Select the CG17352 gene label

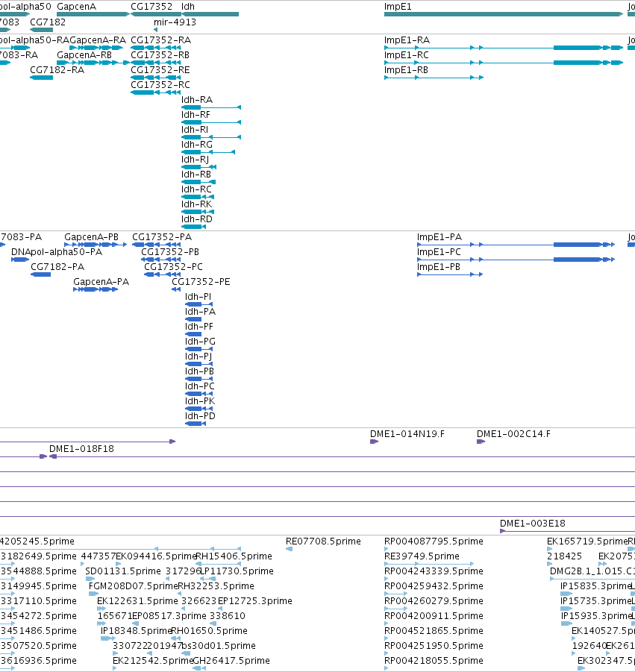[x=151, y=7]
